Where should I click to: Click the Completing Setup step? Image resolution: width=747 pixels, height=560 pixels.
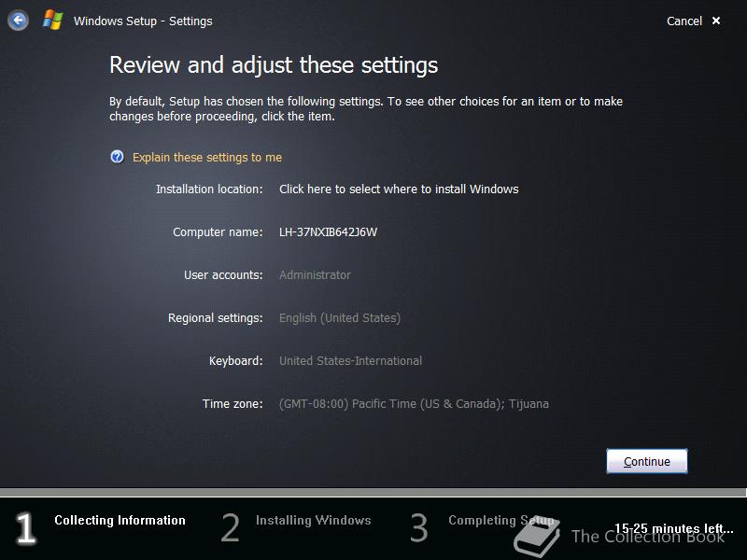pyautogui.click(x=501, y=520)
